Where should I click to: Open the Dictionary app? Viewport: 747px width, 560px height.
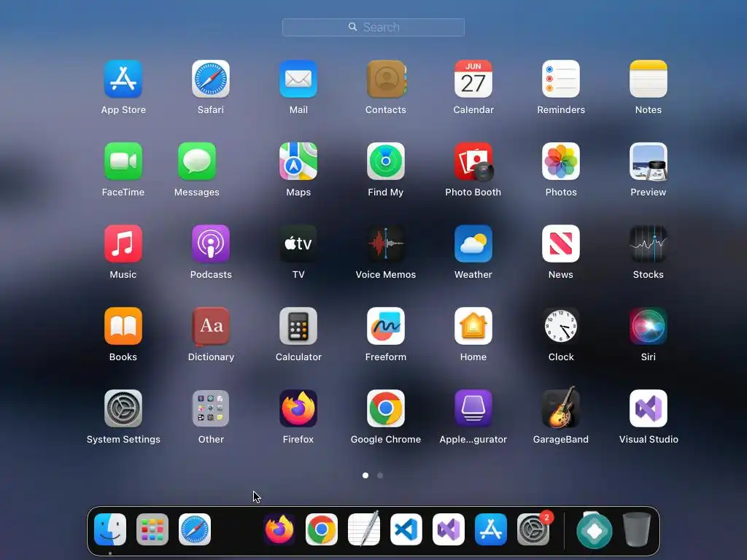(211, 326)
